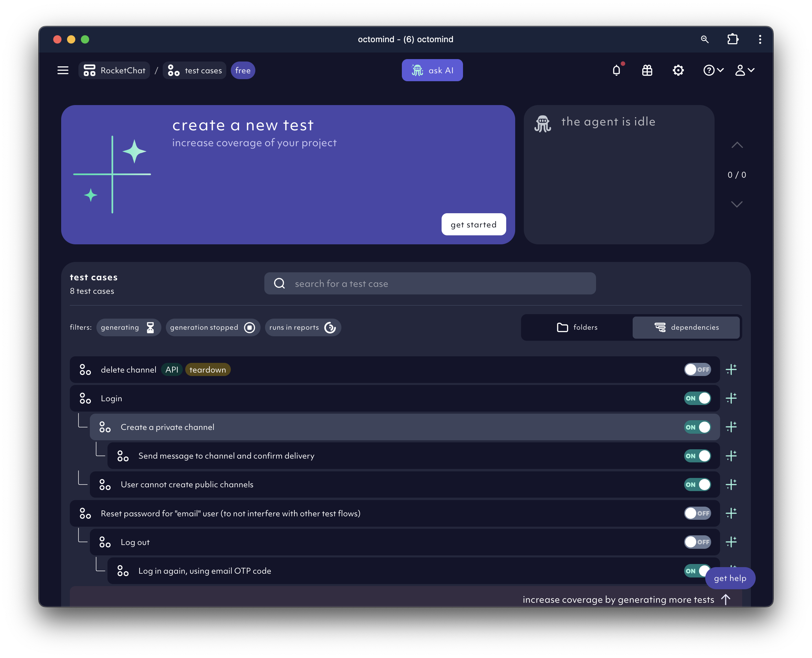Click the window search magnifier icon
Image resolution: width=812 pixels, height=658 pixels.
click(705, 39)
